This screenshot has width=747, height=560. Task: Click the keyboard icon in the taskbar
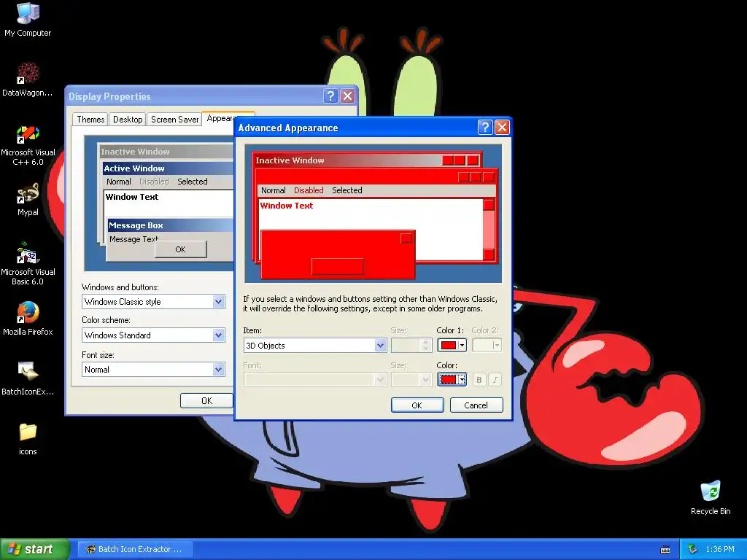click(665, 550)
